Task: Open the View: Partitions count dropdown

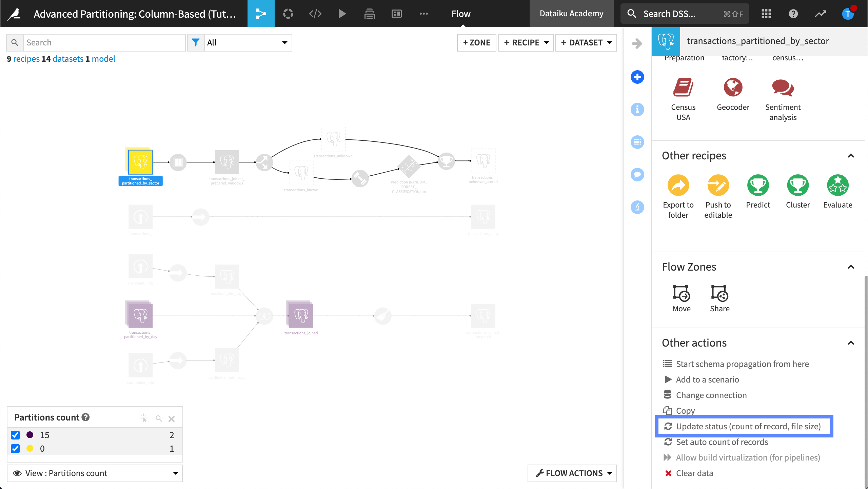Action: pyautogui.click(x=95, y=473)
